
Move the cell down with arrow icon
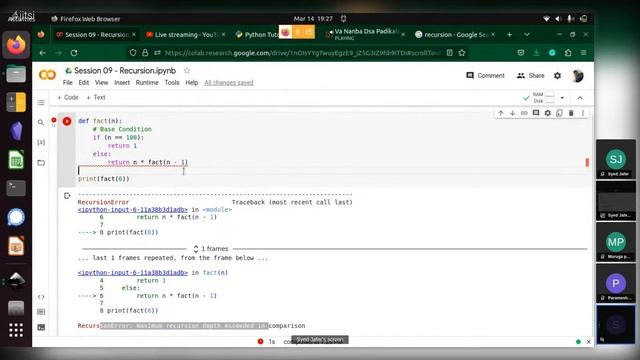pyautogui.click(x=512, y=113)
